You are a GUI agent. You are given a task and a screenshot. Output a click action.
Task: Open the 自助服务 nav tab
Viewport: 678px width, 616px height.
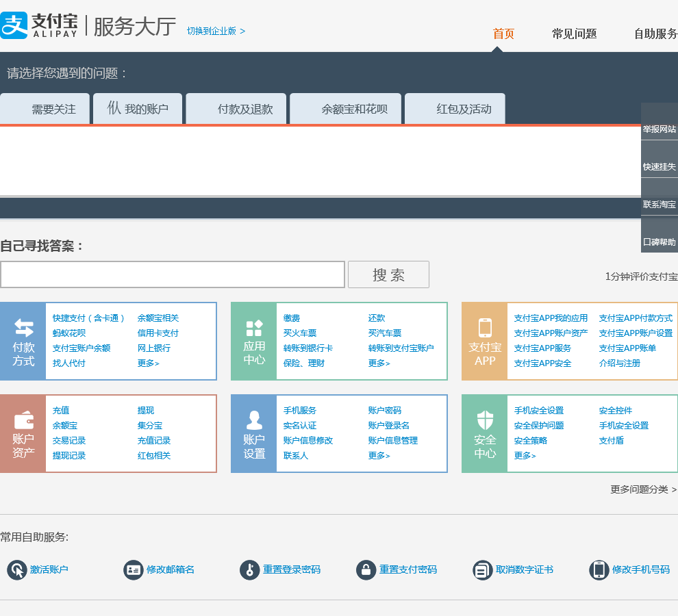tap(656, 34)
